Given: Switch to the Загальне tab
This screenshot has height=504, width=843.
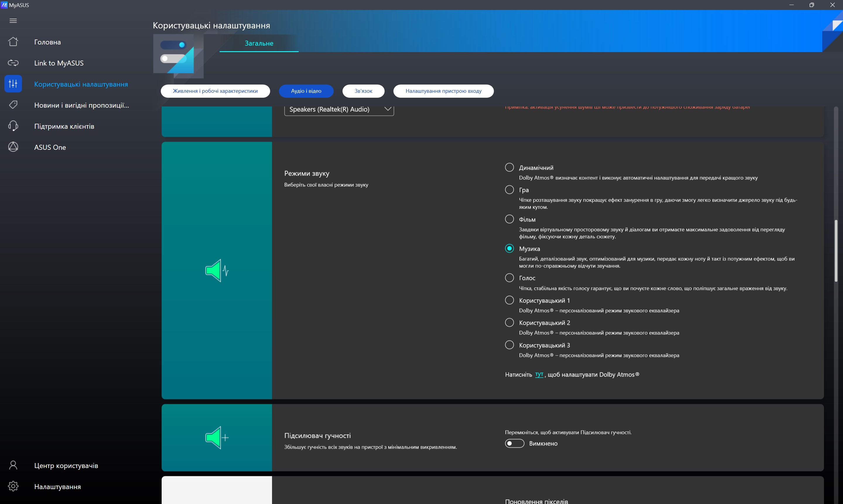Looking at the screenshot, I should 259,44.
